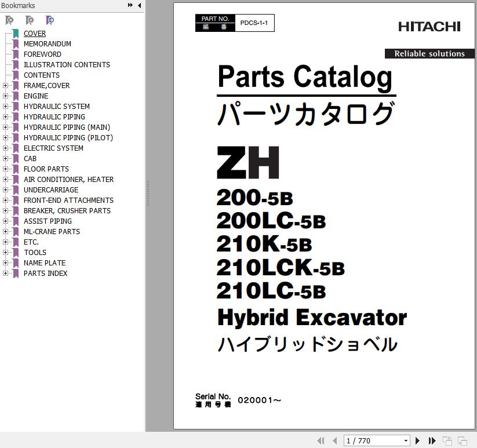The image size is (477, 448).
Task: Open the MEMORANDUM bookmark
Action: (x=48, y=44)
